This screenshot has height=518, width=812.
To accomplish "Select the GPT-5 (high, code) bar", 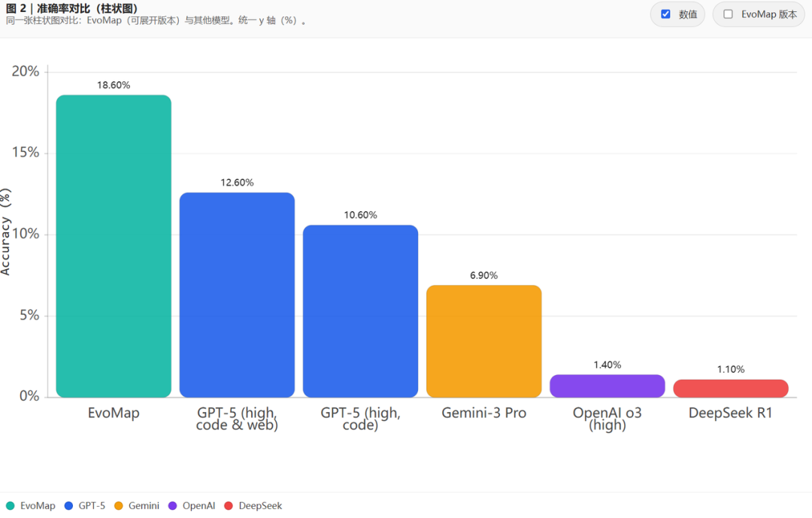I will tap(360, 310).
